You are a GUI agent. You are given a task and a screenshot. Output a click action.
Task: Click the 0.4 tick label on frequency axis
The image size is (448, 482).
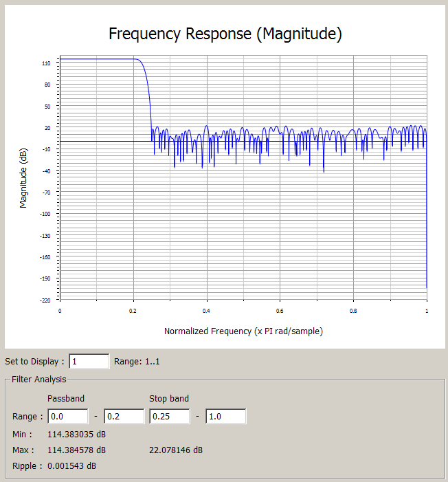point(206,311)
